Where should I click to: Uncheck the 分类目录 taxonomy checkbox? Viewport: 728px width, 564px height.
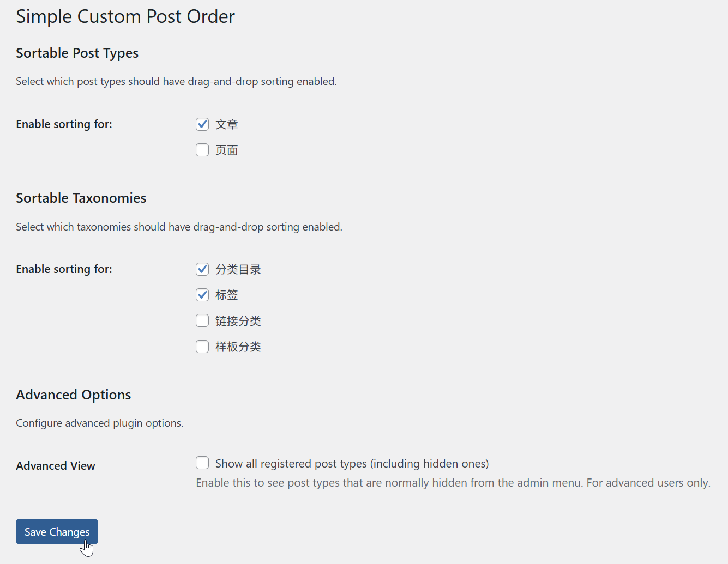point(202,269)
